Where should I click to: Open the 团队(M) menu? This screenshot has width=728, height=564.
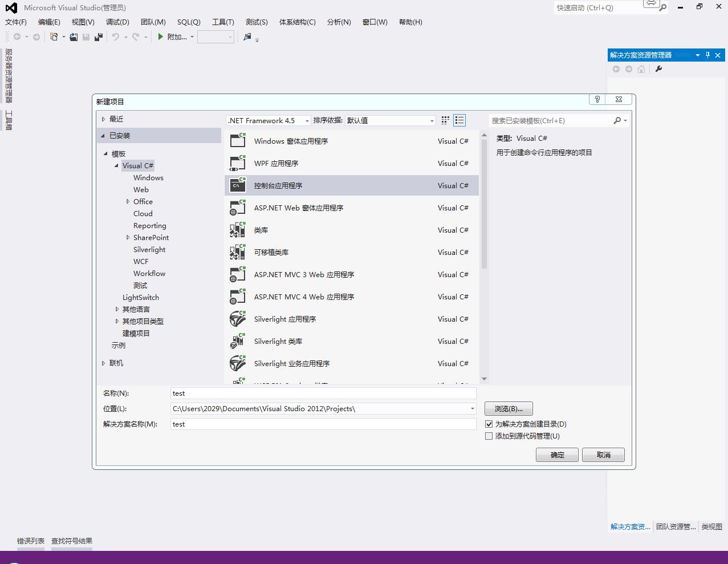tap(153, 22)
